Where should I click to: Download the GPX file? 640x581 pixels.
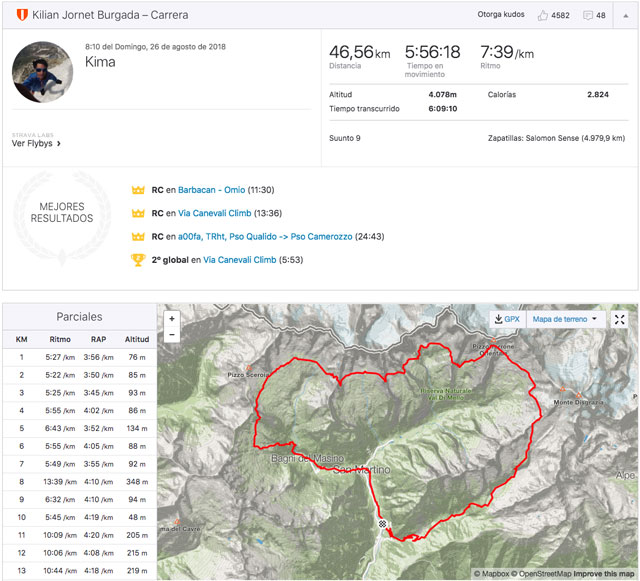(x=506, y=319)
